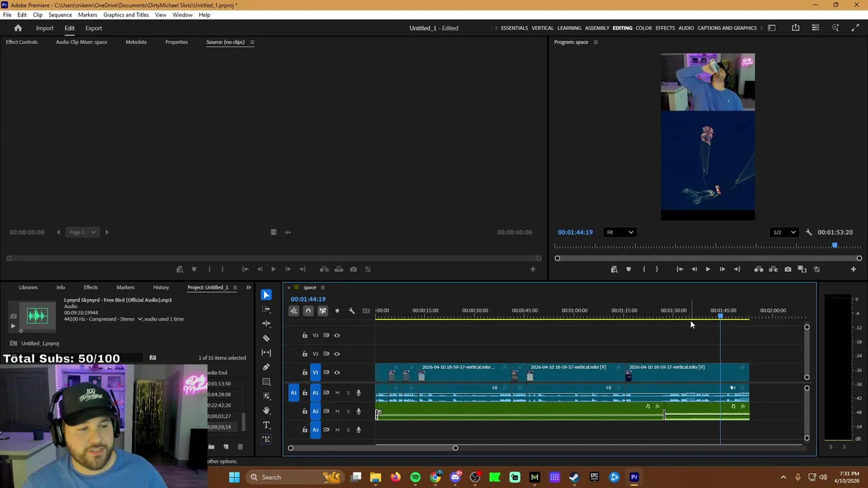Open the Markers menu in the menu bar
868x488 pixels.
pos(87,15)
